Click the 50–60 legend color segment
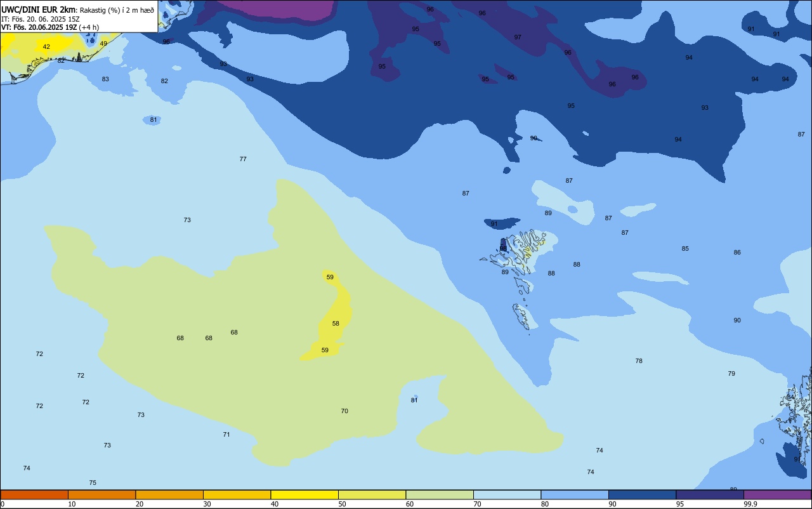The width and height of the screenshot is (812, 509). coord(372,495)
